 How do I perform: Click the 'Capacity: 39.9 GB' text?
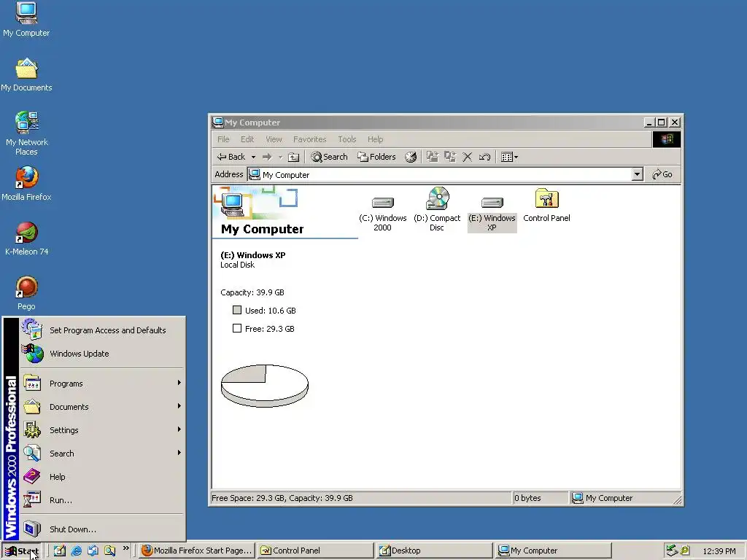pyautogui.click(x=252, y=292)
